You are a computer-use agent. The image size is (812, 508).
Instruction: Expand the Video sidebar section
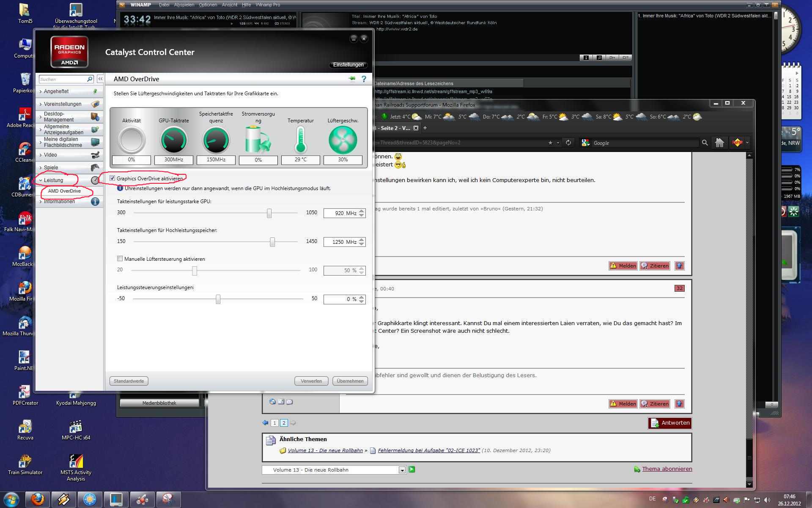(x=50, y=155)
